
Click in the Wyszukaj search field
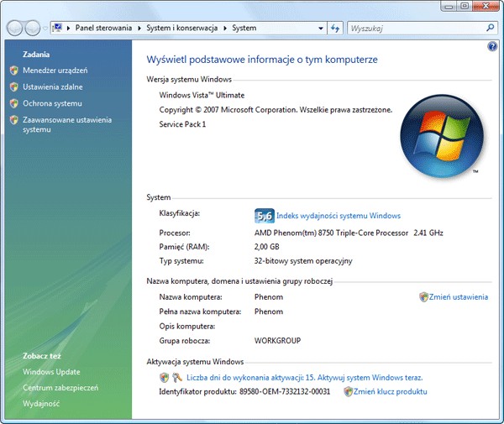point(417,29)
